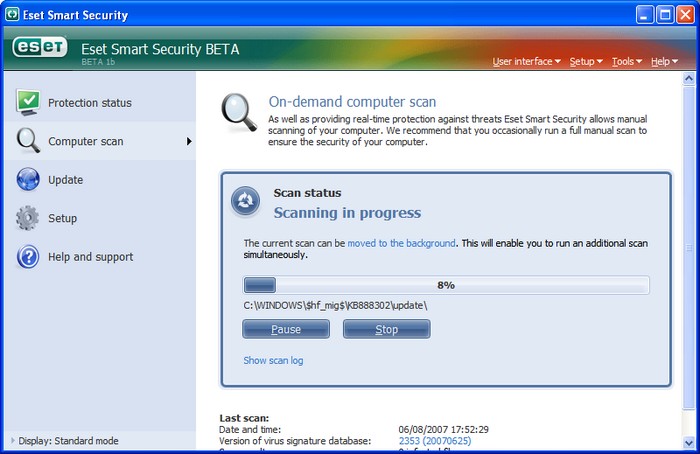700x454 pixels.
Task: Click the large magnifier icon beside On-demand computer scan
Action: click(x=239, y=112)
